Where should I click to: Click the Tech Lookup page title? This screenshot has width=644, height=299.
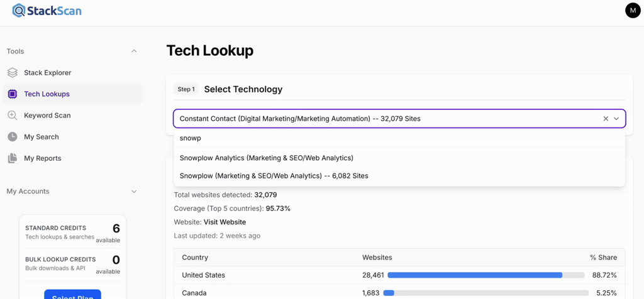[210, 51]
